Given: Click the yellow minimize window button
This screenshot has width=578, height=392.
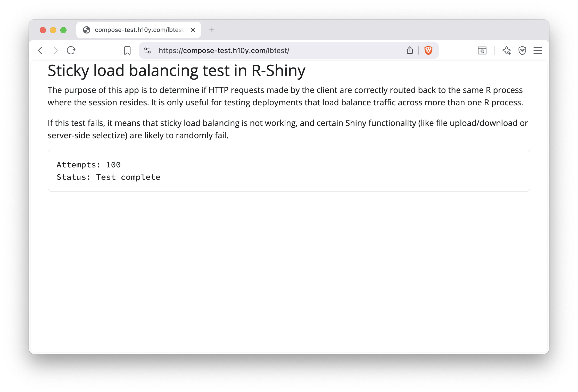Looking at the screenshot, I should point(53,30).
